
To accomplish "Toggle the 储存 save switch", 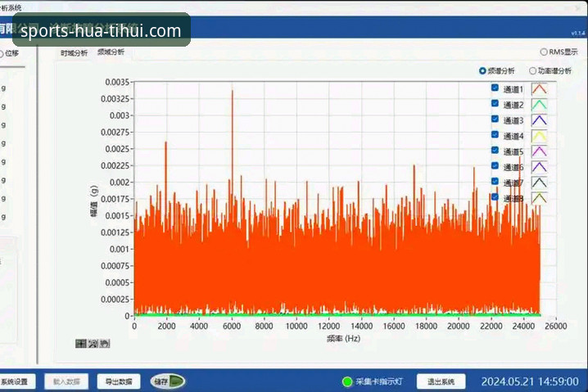I will pyautogui.click(x=168, y=381).
